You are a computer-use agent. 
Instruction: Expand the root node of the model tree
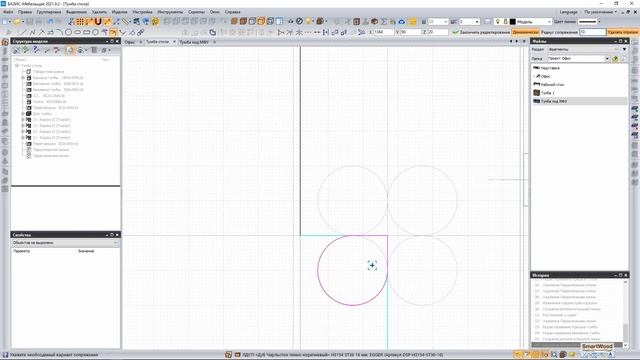click(x=17, y=65)
